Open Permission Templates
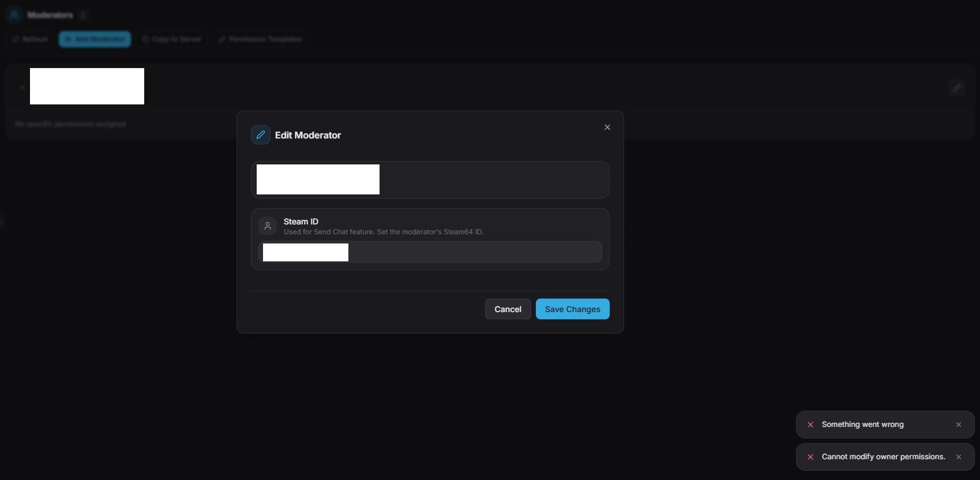This screenshot has width=980, height=480. (260, 39)
